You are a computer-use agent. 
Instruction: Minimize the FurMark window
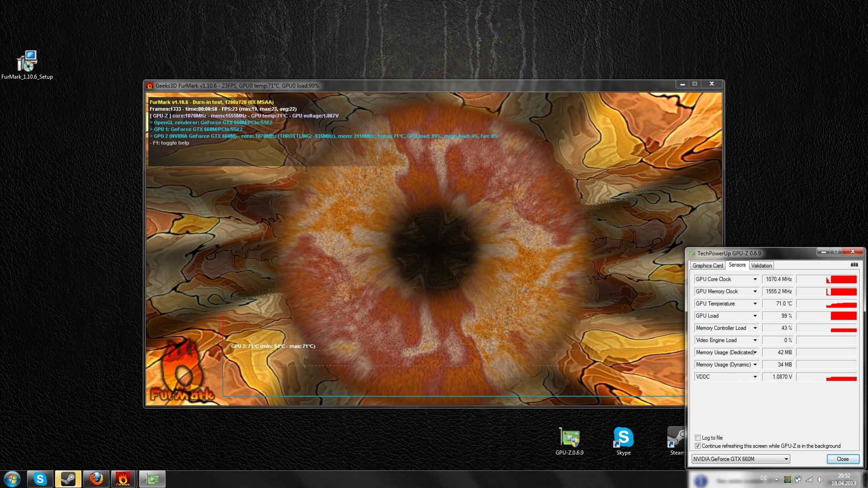[x=682, y=84]
